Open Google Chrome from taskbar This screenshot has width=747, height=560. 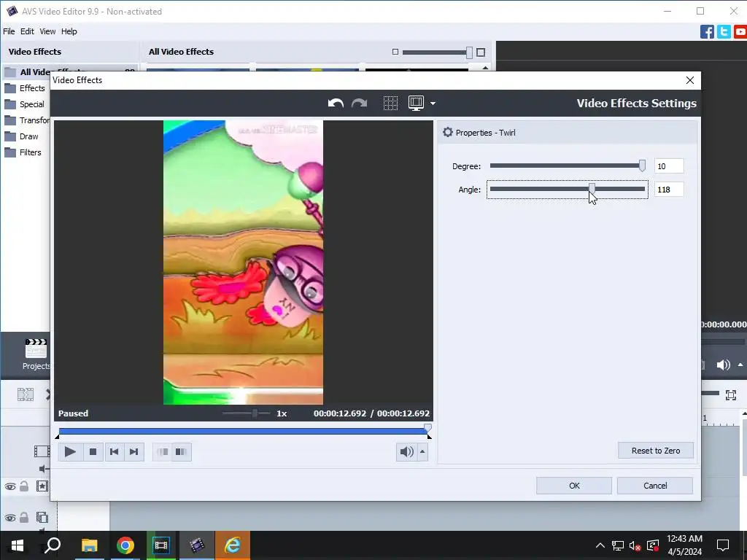[125, 545]
